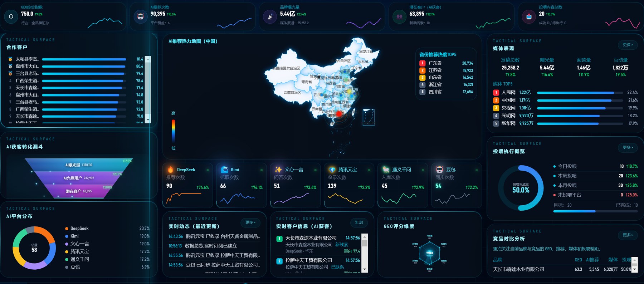644x284 pixels.
Task: Click the 合作客户 list scrollbar up arrow
Action: [148, 59]
